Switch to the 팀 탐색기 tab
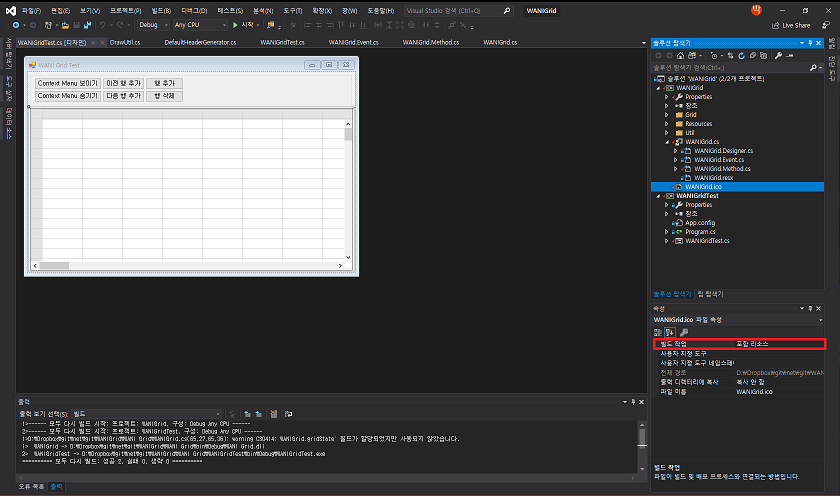The width and height of the screenshot is (840, 496). 711,294
